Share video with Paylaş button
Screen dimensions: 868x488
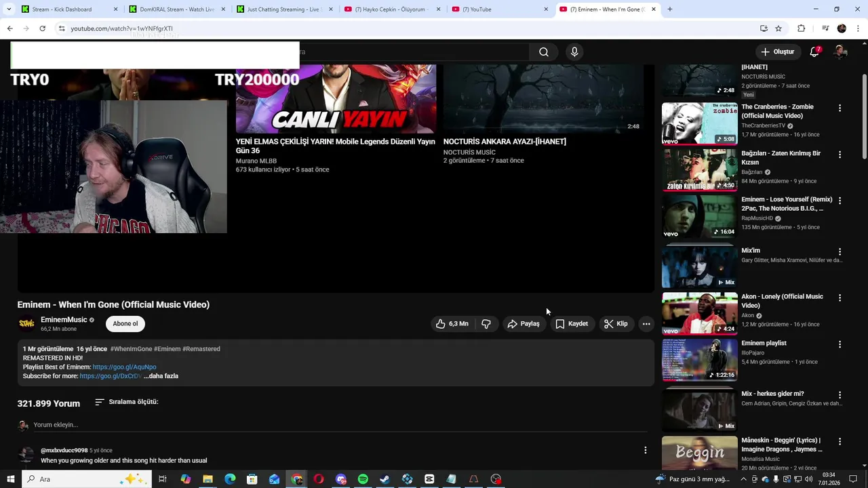[524, 324]
